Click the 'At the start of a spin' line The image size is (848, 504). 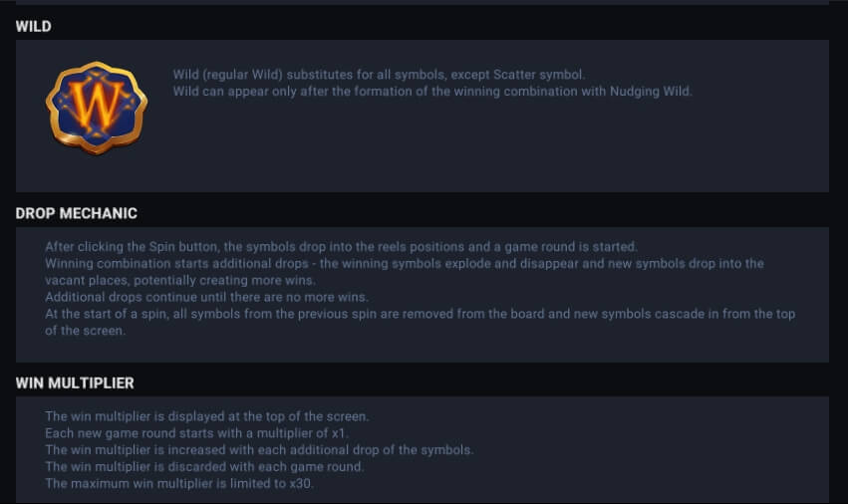pyautogui.click(x=421, y=314)
